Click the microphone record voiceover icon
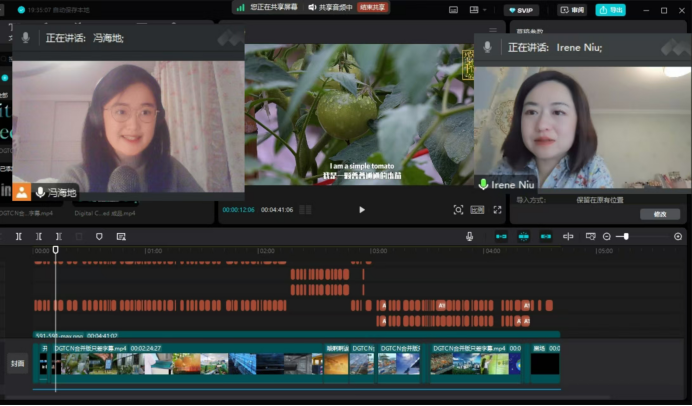692x406 pixels. 469,236
